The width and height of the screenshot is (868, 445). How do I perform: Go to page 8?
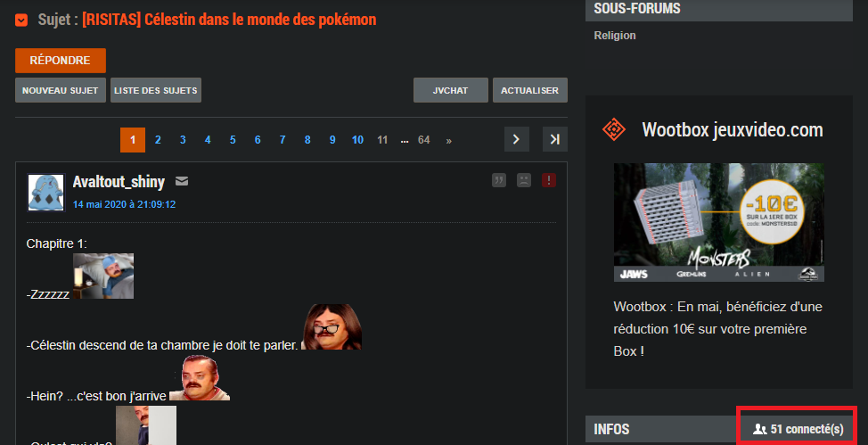307,140
